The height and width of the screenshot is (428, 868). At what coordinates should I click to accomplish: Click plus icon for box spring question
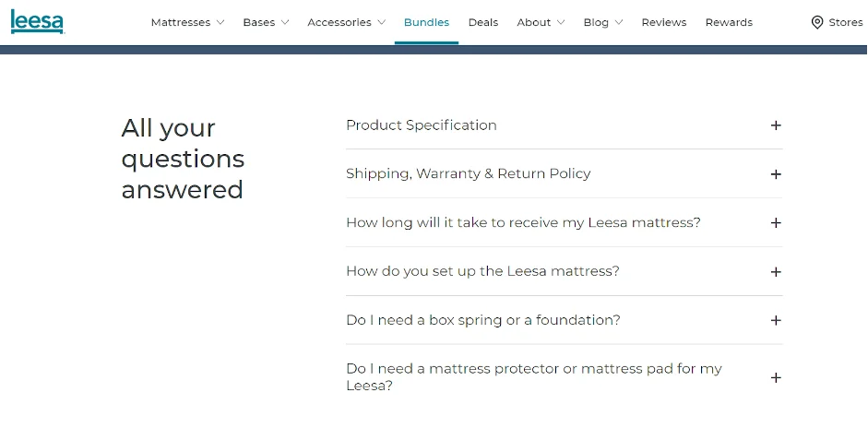click(776, 321)
